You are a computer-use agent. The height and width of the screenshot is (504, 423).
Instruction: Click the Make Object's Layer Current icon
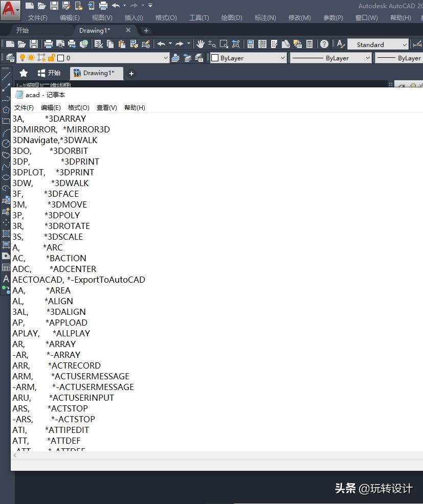coord(175,58)
